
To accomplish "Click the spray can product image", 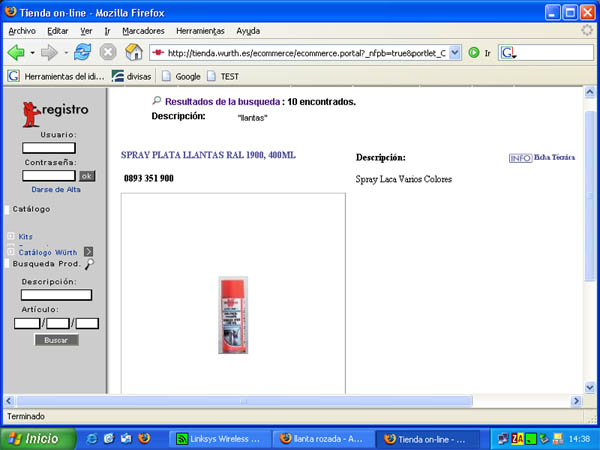I will point(233,315).
